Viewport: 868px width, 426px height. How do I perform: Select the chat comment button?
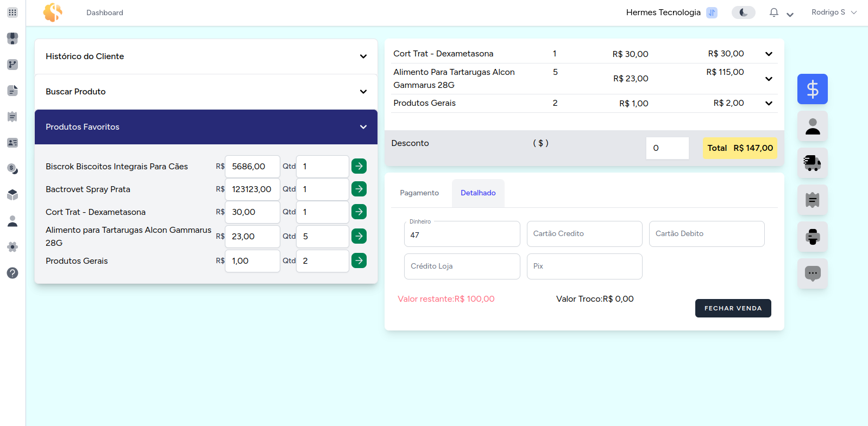coord(813,274)
